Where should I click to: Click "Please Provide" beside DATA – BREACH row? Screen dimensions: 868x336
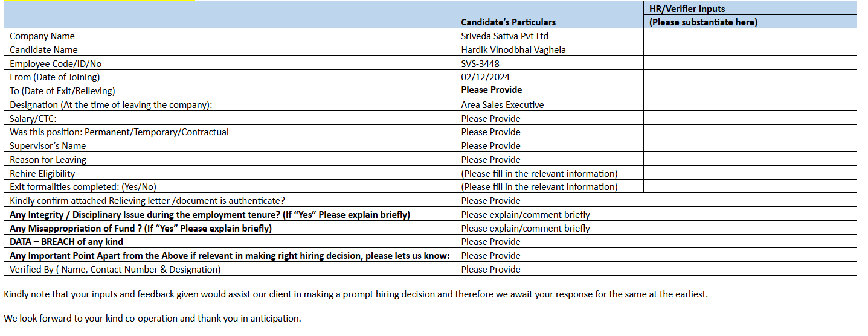pos(490,241)
